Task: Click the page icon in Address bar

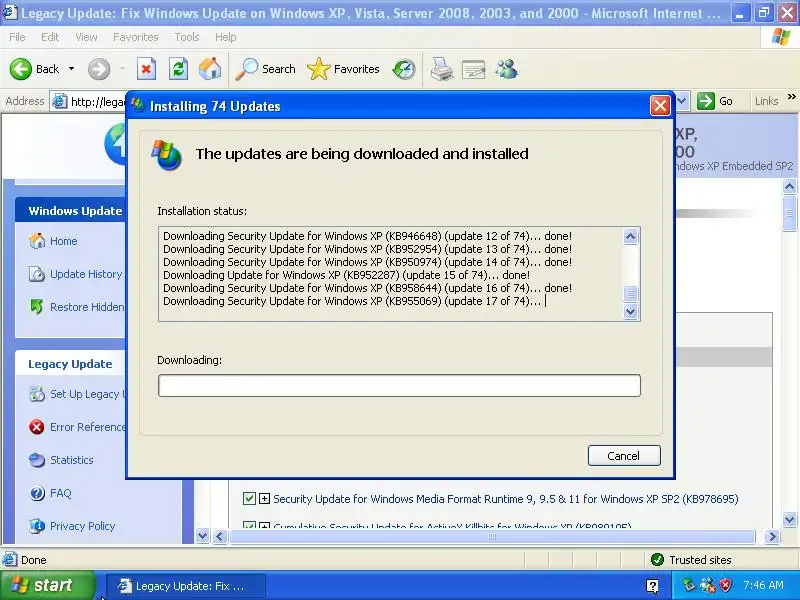Action: click(60, 102)
